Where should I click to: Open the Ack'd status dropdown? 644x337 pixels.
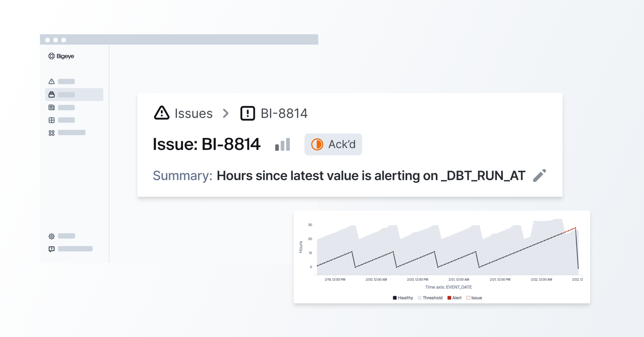[x=333, y=144]
